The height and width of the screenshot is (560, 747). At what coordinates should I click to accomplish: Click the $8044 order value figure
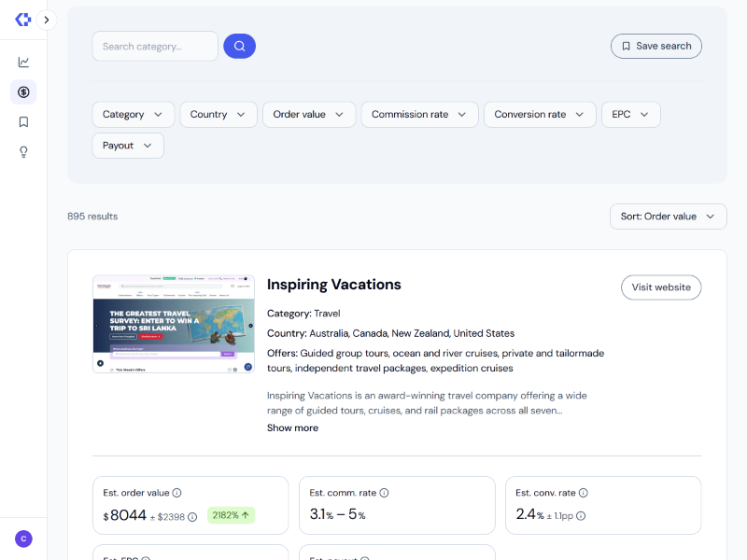(x=125, y=515)
